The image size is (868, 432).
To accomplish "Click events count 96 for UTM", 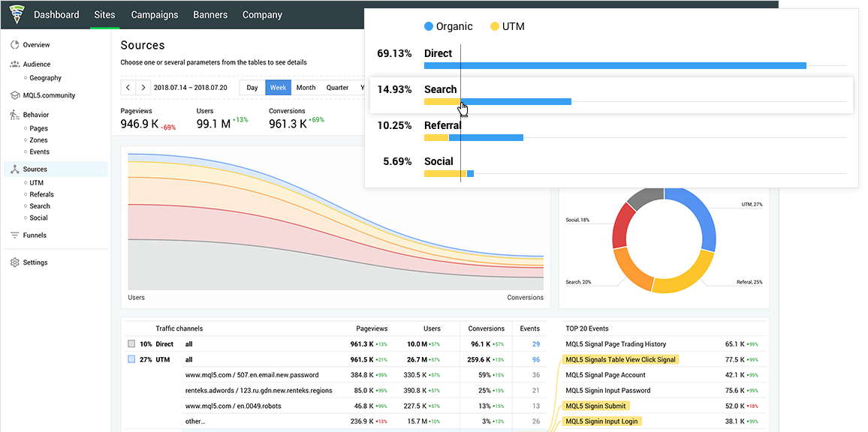I will (536, 359).
